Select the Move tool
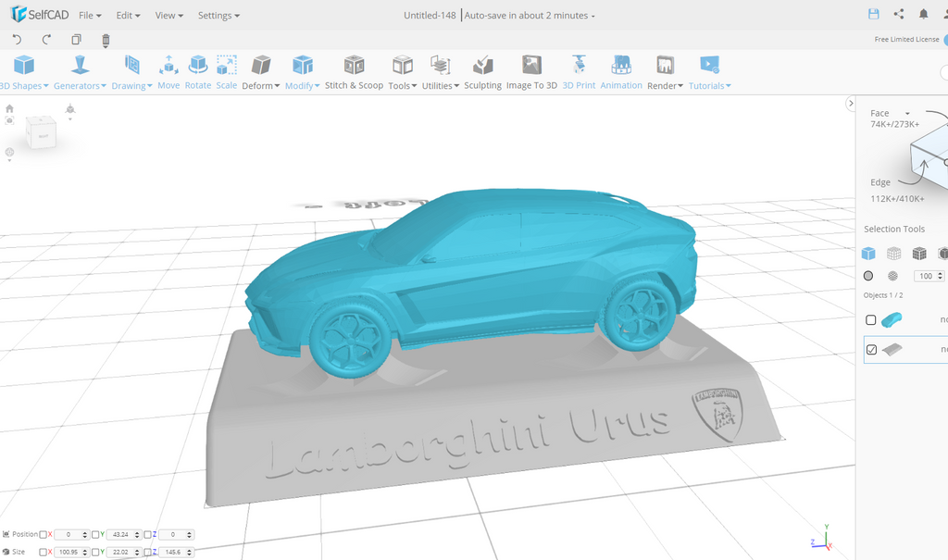Screen dimensions: 948x560 tap(168, 72)
